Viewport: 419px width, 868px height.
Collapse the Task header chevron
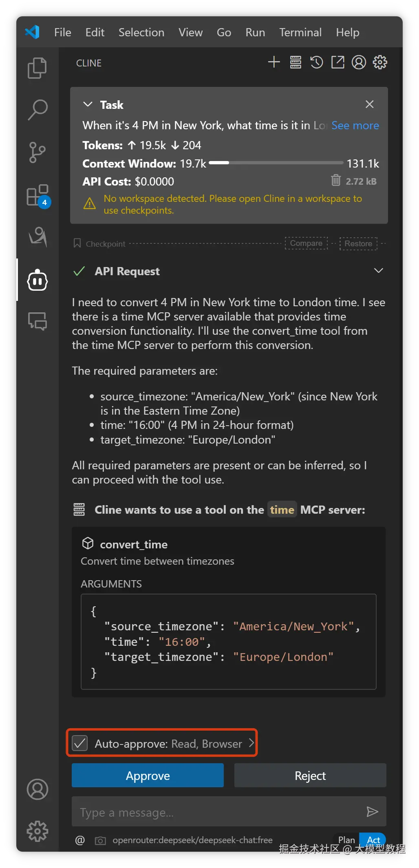pyautogui.click(x=88, y=104)
